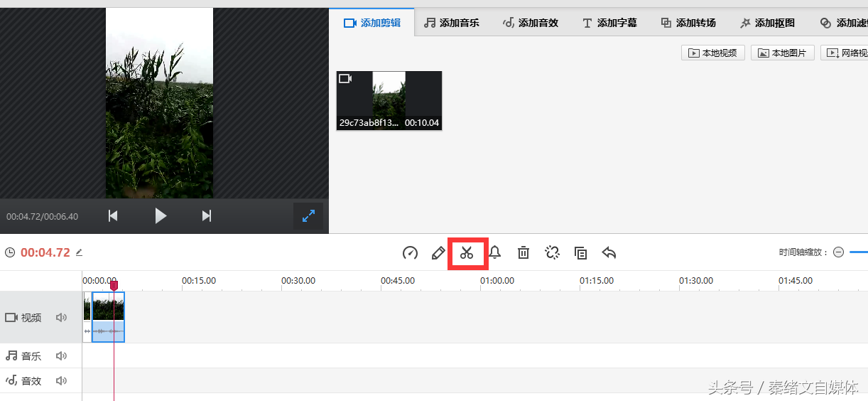Delete selected clip with trash icon
Screen dimensions: 868x401
523,252
